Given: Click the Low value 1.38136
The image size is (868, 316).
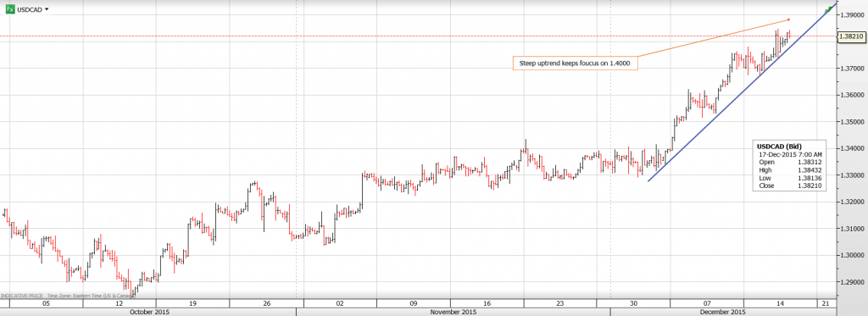Looking at the screenshot, I should tap(810, 178).
